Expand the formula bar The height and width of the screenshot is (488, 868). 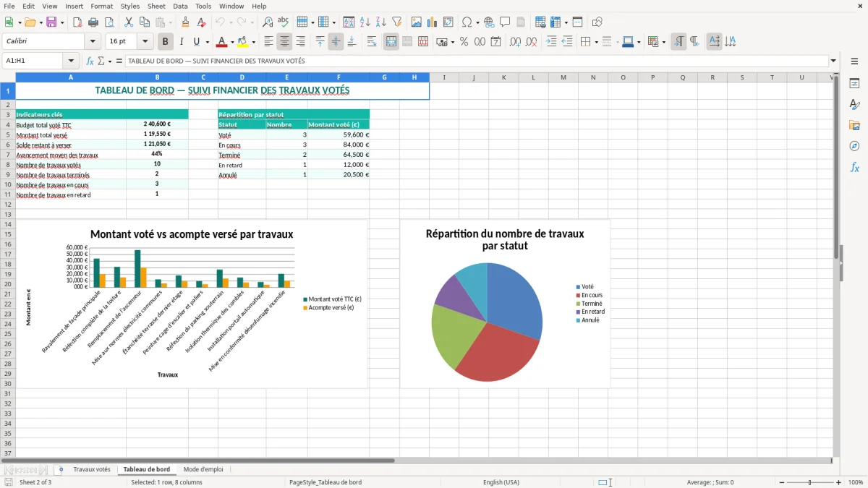[x=833, y=61]
